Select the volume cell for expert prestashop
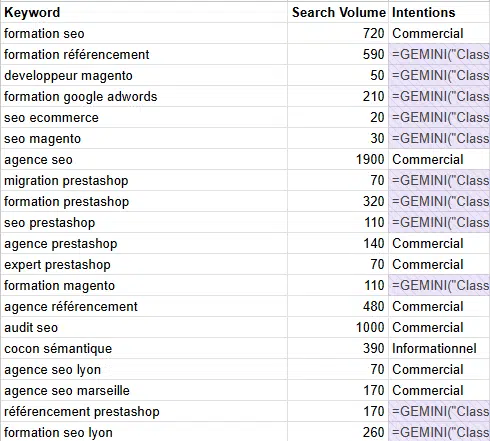This screenshot has width=490, height=441. [338, 264]
